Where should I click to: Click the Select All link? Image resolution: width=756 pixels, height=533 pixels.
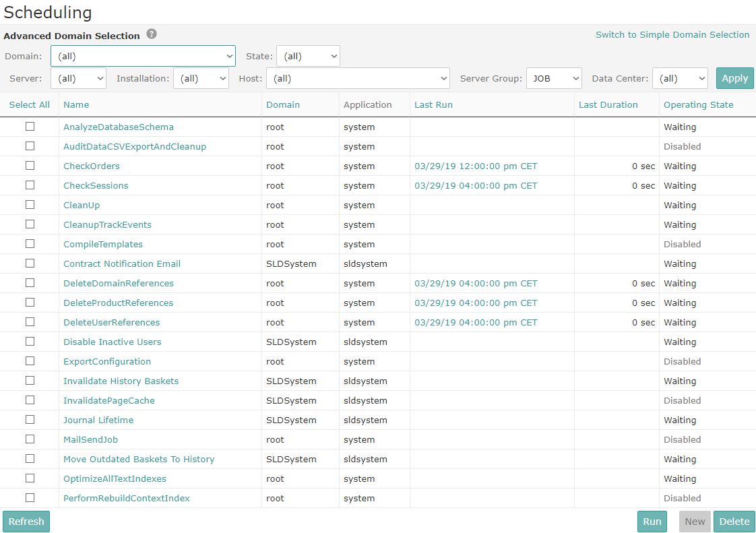[29, 104]
